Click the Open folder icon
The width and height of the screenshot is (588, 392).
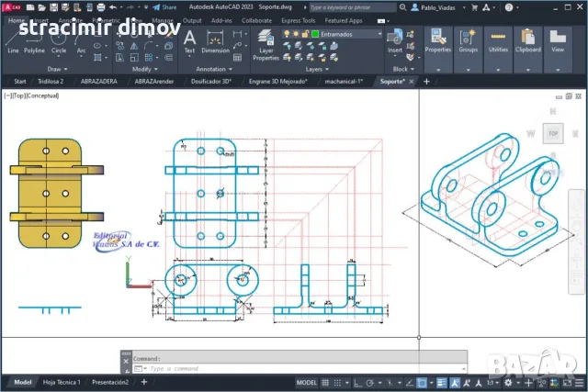pyautogui.click(x=41, y=7)
